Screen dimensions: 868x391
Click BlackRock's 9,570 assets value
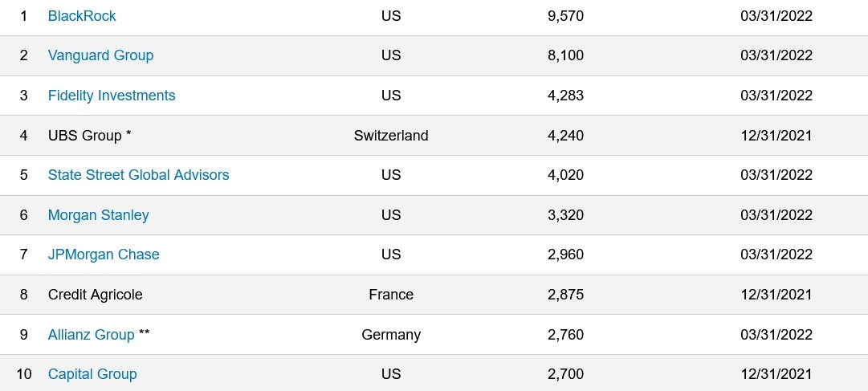coord(565,16)
